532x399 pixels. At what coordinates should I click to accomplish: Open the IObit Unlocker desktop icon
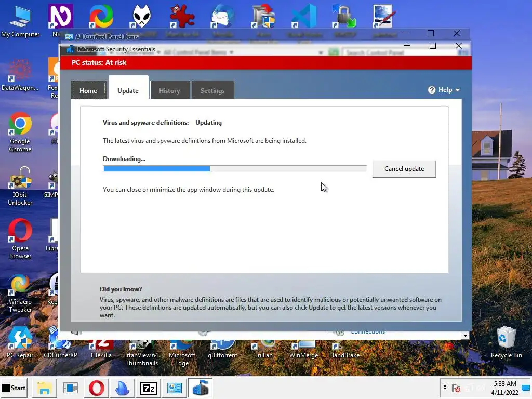pyautogui.click(x=20, y=186)
